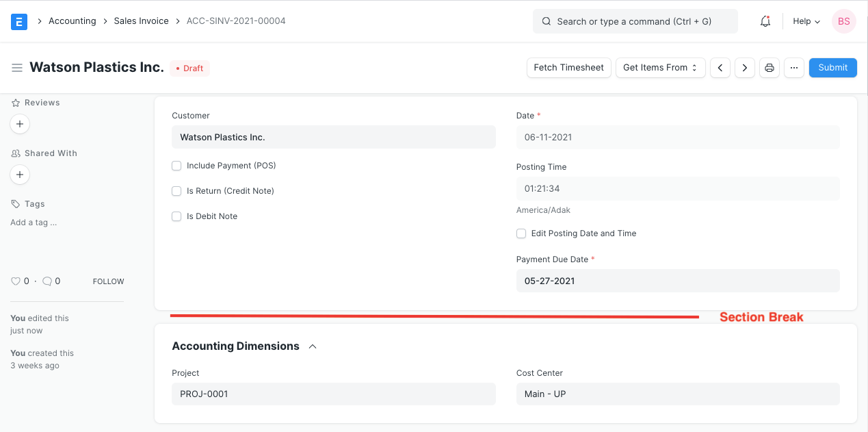Go to Sales Invoice breadcrumb
This screenshot has width=868, height=432.
click(141, 21)
